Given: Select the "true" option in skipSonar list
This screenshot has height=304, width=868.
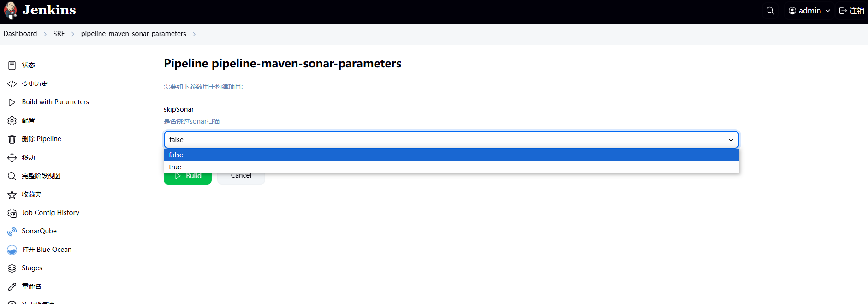Looking at the screenshot, I should tap(175, 167).
